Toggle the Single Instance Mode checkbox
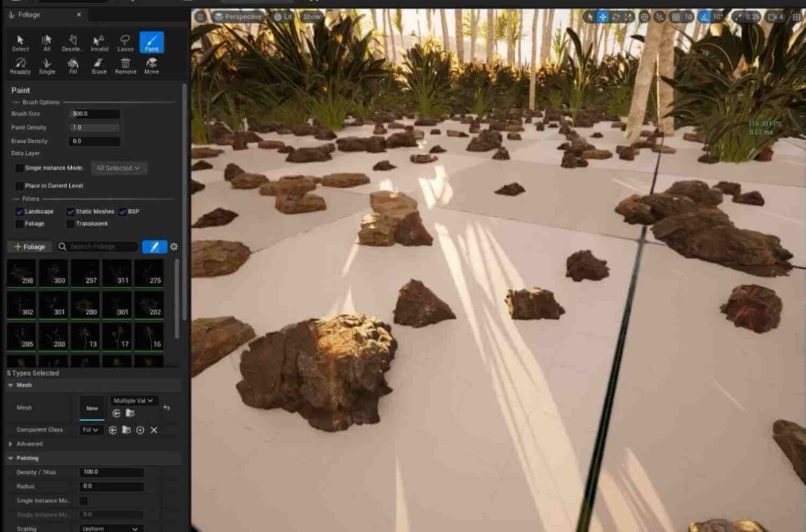The width and height of the screenshot is (806, 532). (18, 168)
